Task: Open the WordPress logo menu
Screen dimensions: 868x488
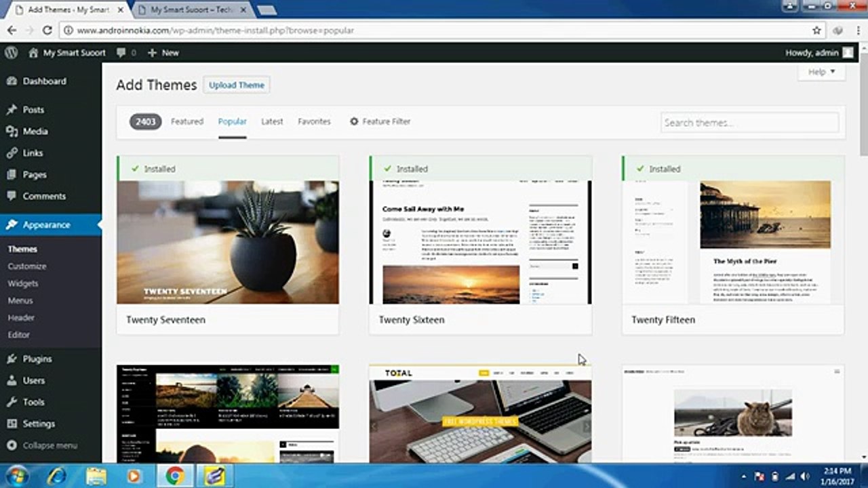Action: pos(10,52)
